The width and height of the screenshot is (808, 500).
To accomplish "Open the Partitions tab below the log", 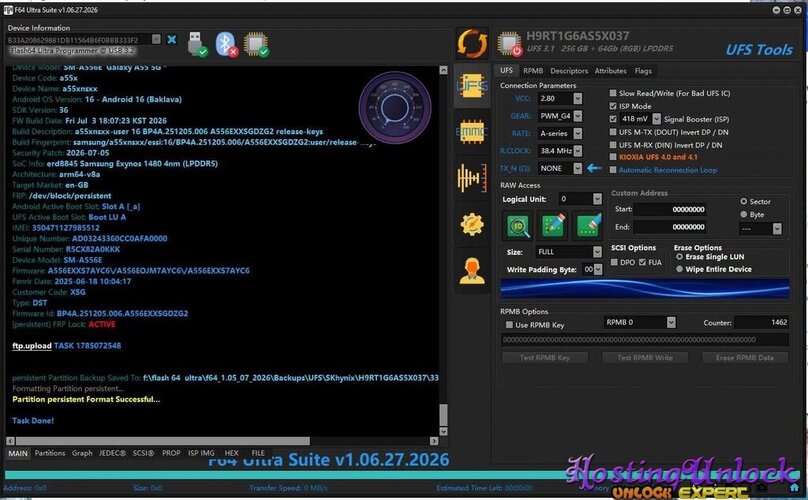I will click(x=50, y=453).
